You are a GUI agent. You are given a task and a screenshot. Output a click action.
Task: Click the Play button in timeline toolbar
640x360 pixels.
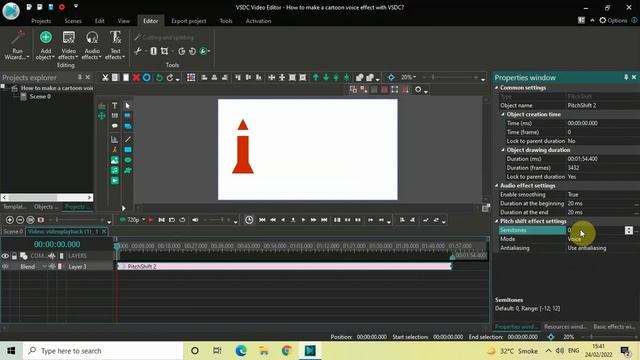tap(303, 220)
